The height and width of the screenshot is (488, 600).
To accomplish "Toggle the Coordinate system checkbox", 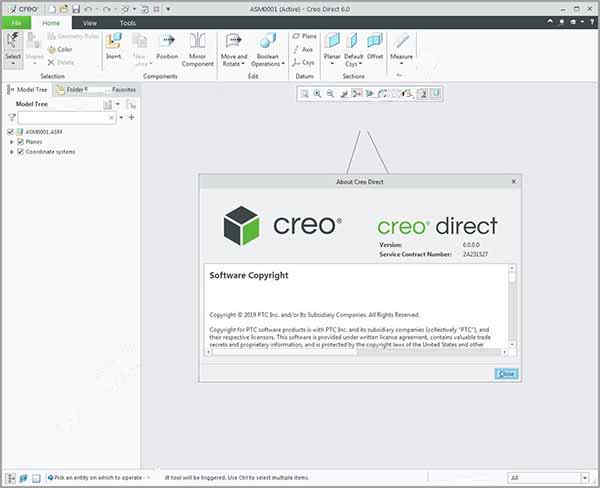I will (x=21, y=152).
